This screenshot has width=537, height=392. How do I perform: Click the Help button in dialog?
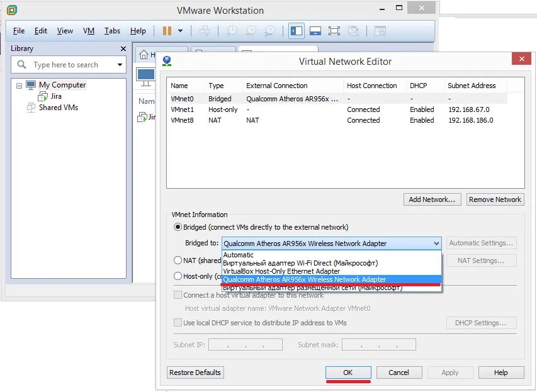click(501, 372)
